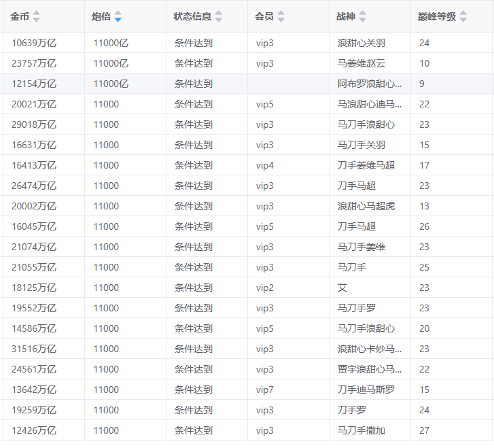Click the 巅峰等级 column header text

pos(437,16)
